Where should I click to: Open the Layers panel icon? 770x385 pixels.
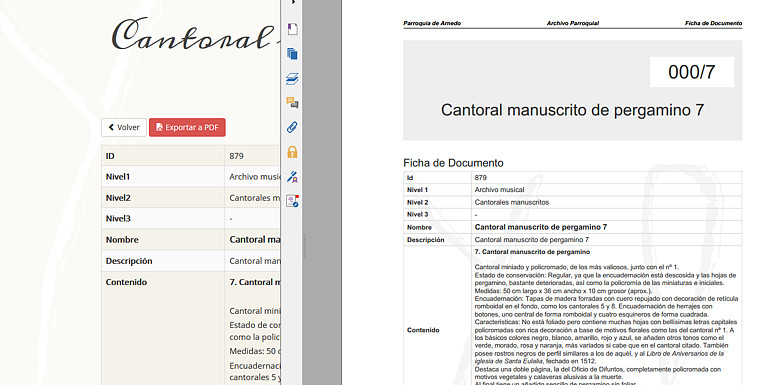[x=292, y=79]
